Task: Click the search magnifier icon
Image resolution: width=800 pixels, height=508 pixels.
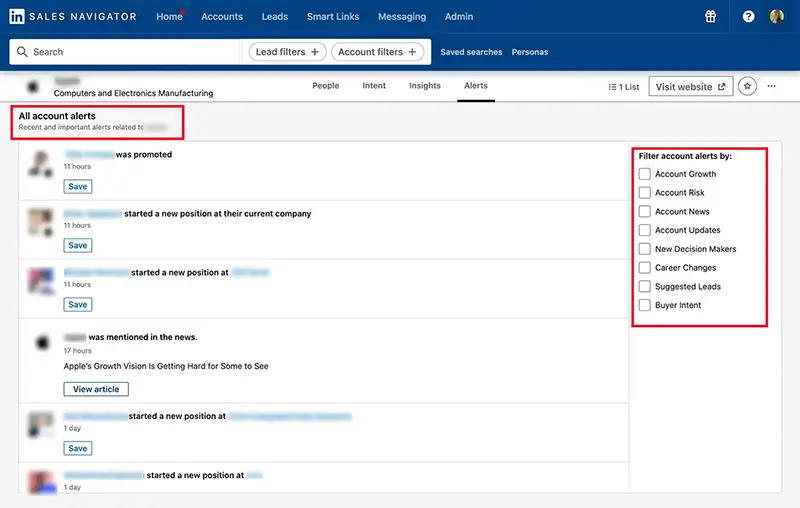Action: click(22, 52)
